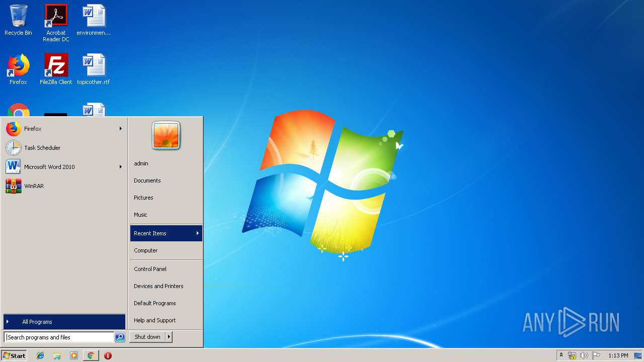Launch WinRAR from Start menu

[x=64, y=186]
